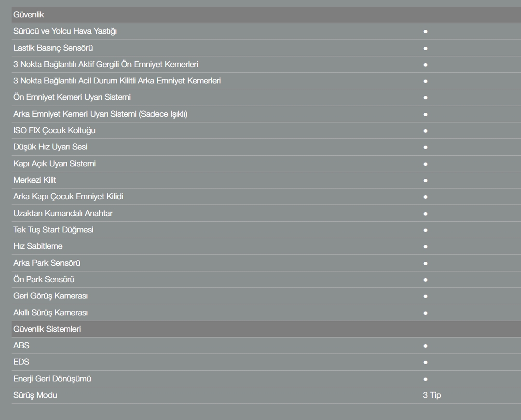Select Arka Park Sensörü row
Viewport: 521px width, 420px height.
tap(266, 263)
